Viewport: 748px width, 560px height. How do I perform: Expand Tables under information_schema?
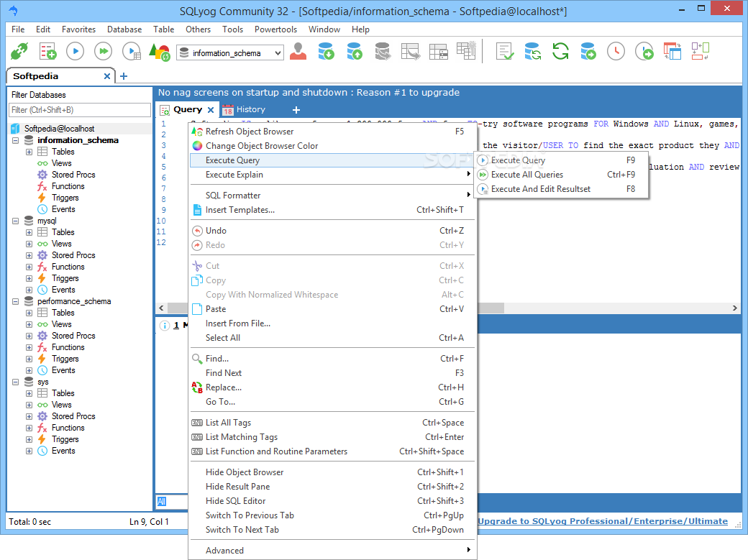[x=29, y=152]
